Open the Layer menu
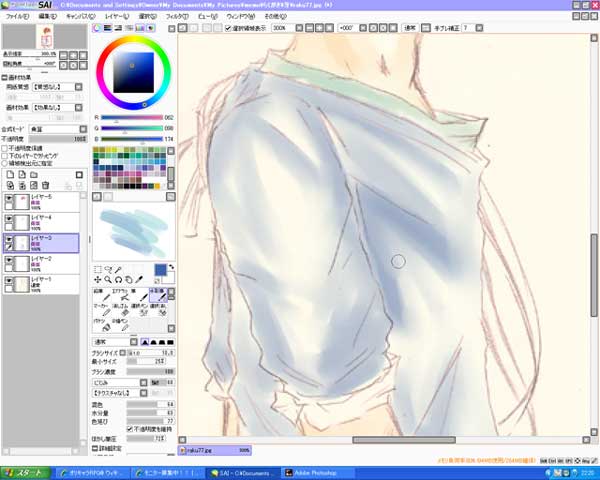 [117, 16]
